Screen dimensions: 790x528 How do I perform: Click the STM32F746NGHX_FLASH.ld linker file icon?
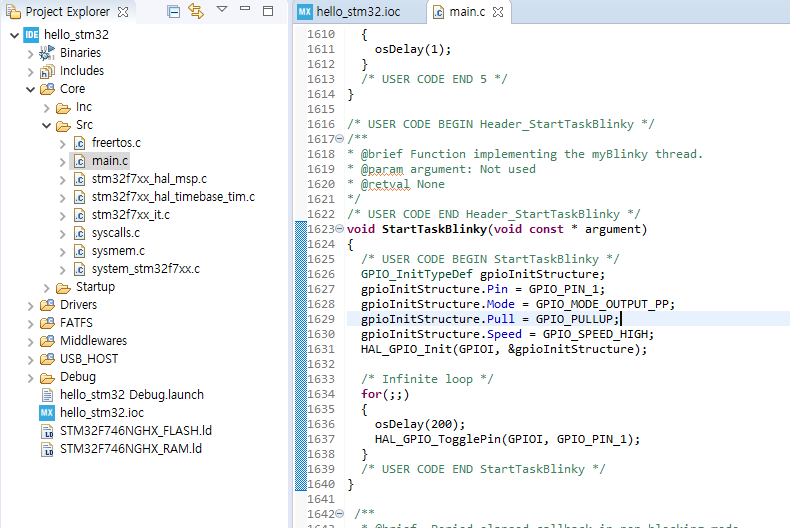46,431
